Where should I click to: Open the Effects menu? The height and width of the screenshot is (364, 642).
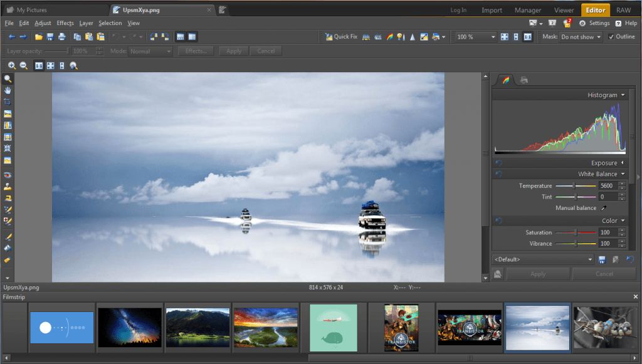click(x=65, y=23)
